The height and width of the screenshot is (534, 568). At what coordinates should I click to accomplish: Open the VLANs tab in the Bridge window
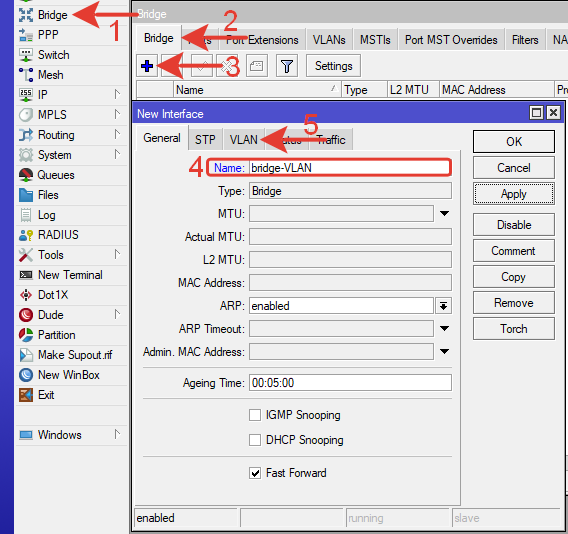329,39
